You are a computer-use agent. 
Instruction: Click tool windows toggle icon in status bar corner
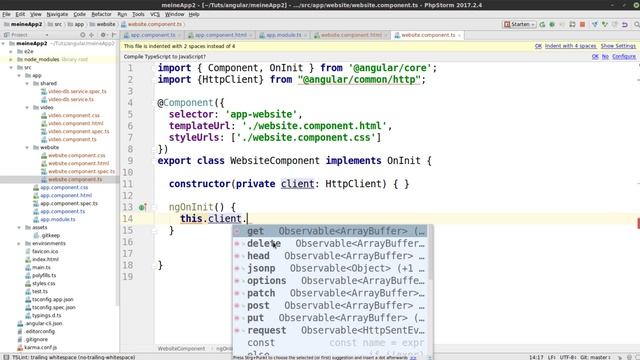point(6,357)
